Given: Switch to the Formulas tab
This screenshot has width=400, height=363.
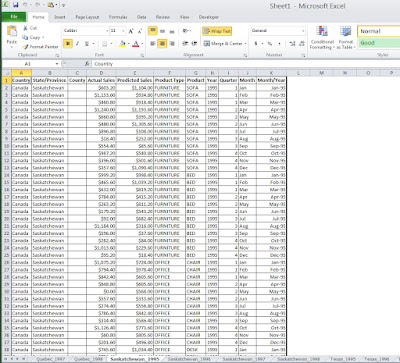Looking at the screenshot, I should [118, 17].
